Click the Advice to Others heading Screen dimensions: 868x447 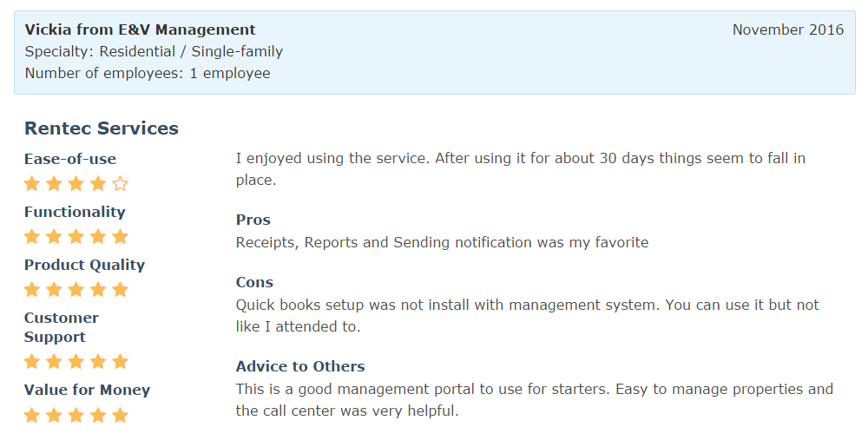pyautogui.click(x=300, y=366)
